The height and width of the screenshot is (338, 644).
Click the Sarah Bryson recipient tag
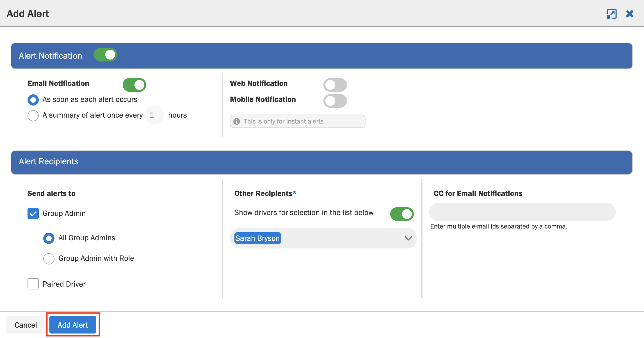point(257,238)
